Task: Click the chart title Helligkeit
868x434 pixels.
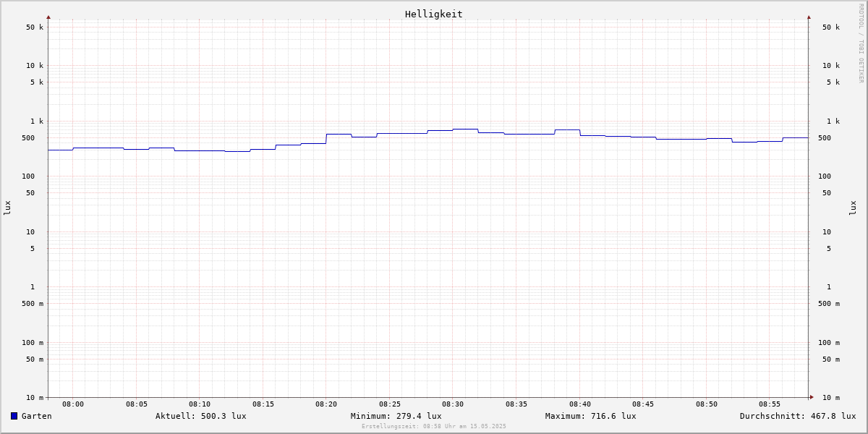Action: click(434, 14)
